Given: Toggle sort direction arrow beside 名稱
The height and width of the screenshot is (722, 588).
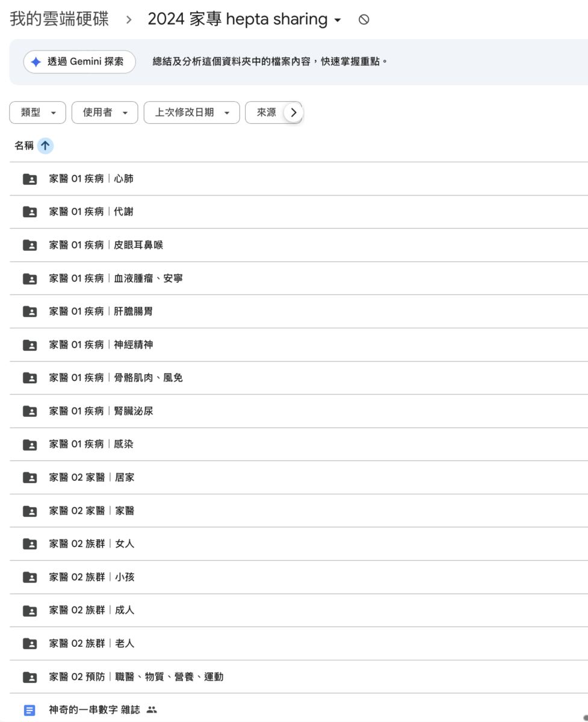Looking at the screenshot, I should point(46,146).
